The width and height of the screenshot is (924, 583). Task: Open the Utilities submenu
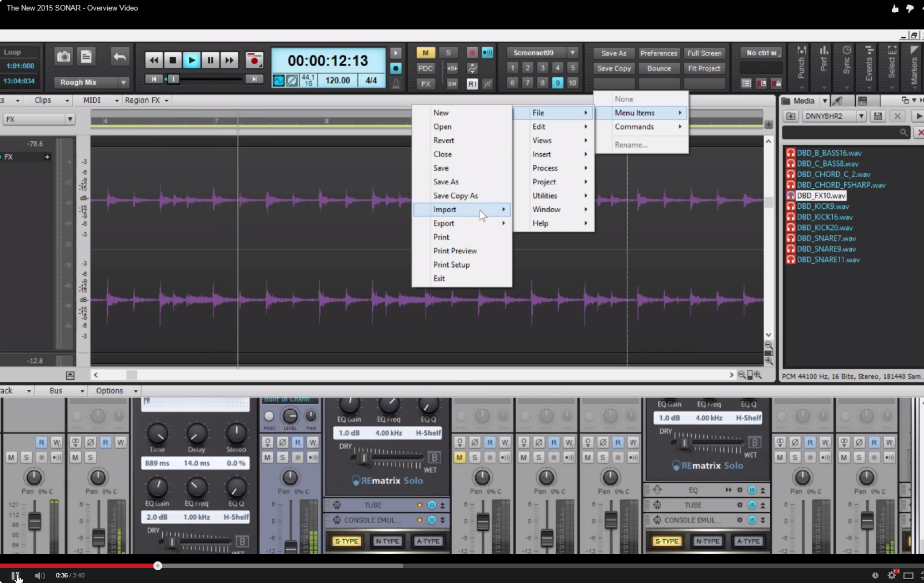[553, 195]
